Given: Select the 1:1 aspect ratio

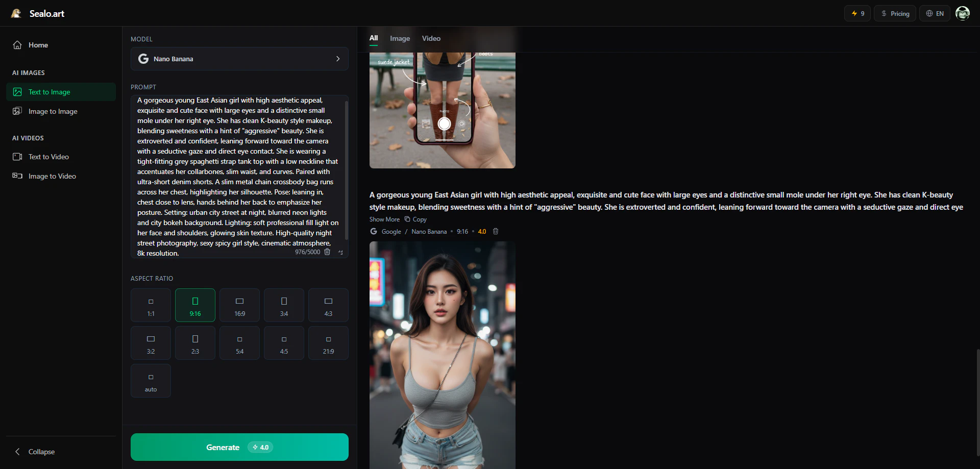Looking at the screenshot, I should pos(150,305).
